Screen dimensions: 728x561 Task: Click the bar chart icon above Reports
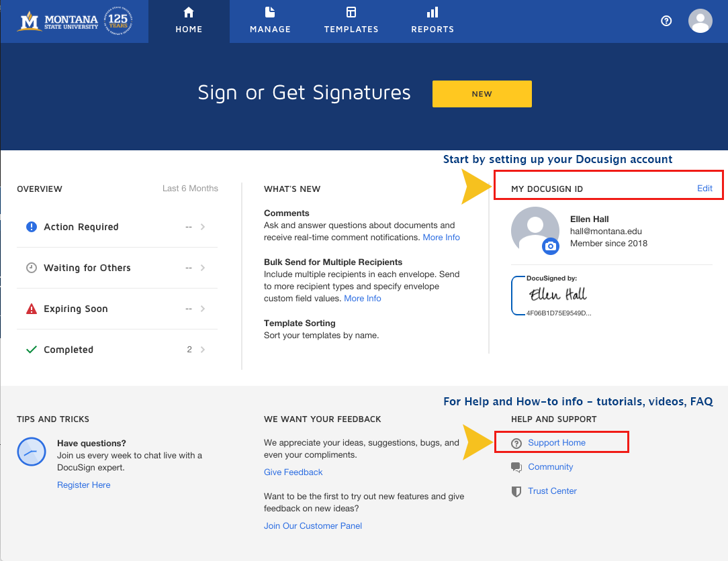point(433,12)
